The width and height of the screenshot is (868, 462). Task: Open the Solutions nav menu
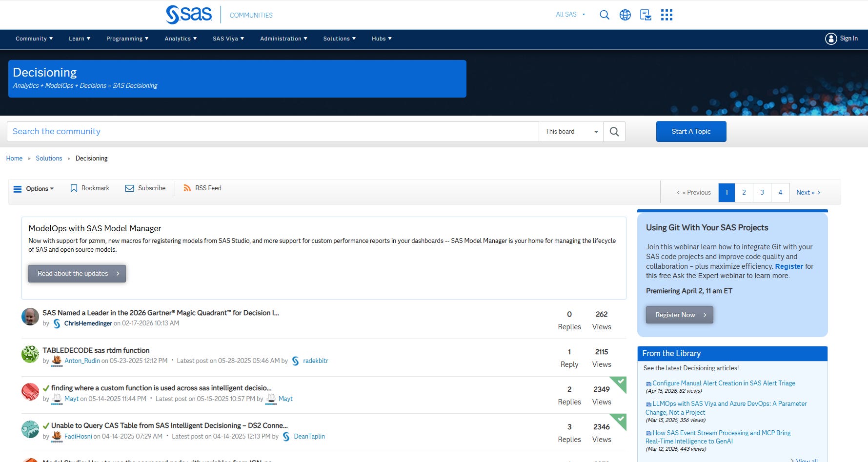coord(340,39)
